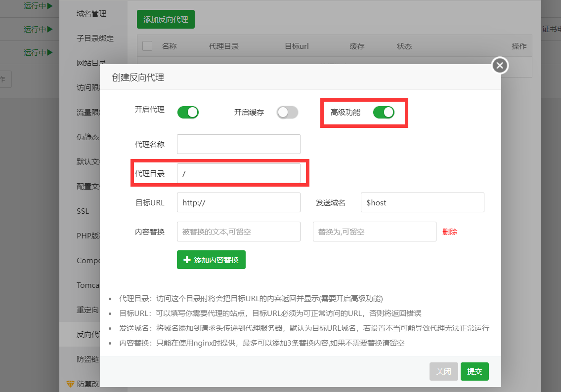This screenshot has width=561, height=392.
Task: Click the 发送域名 field showing $host
Action: pos(422,202)
